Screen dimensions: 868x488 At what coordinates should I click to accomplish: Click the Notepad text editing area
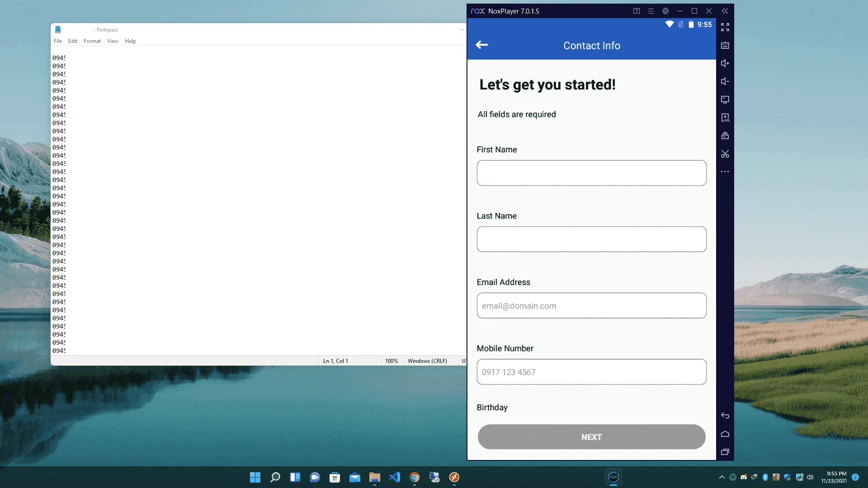[259, 201]
